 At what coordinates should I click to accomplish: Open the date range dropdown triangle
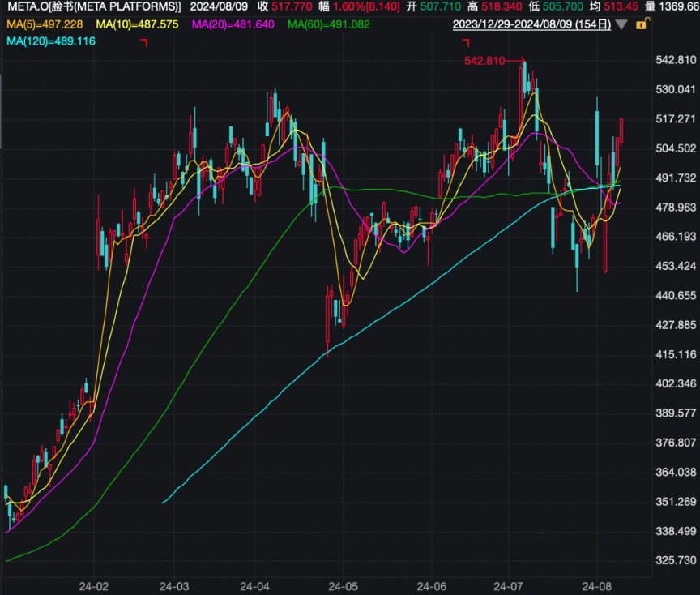click(x=621, y=24)
